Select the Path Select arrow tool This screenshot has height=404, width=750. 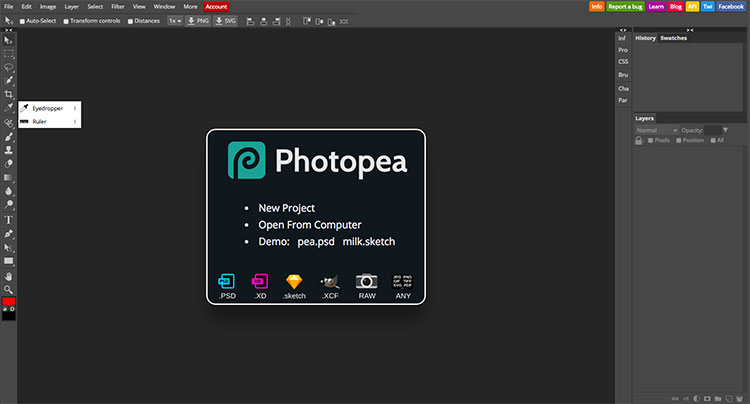tap(8, 248)
